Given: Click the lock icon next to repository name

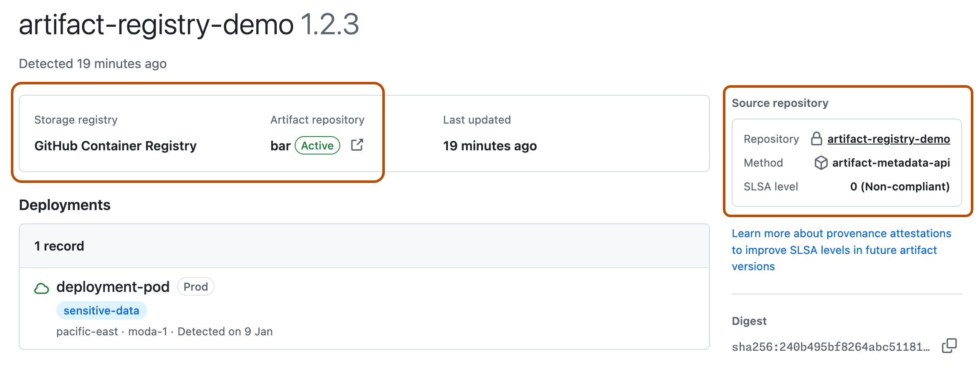Looking at the screenshot, I should tap(816, 139).
